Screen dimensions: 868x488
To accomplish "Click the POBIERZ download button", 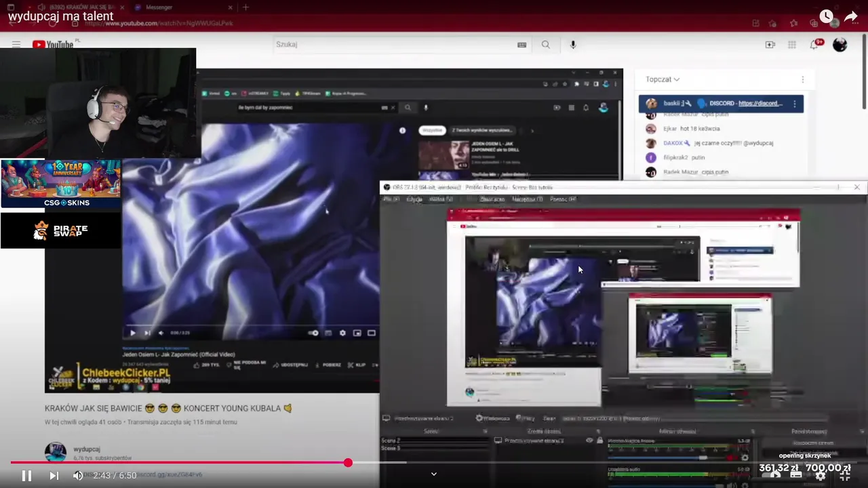I will (328, 365).
